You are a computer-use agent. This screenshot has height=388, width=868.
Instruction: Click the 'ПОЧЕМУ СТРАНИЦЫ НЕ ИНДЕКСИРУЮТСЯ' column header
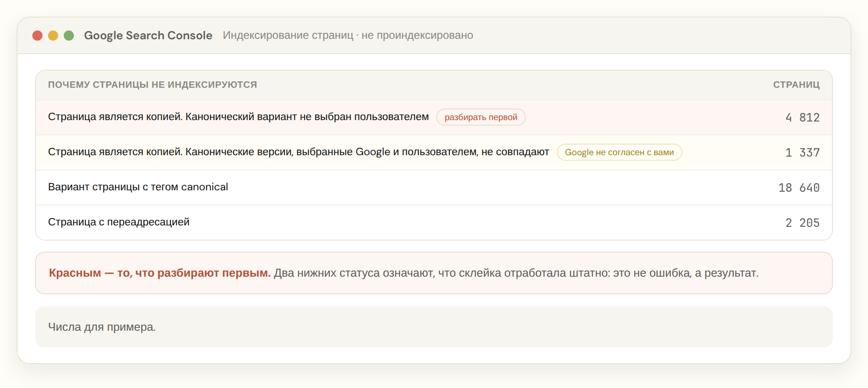152,85
